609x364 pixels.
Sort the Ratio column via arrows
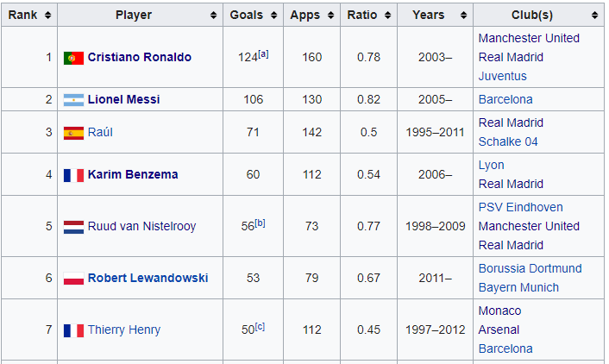pos(387,16)
